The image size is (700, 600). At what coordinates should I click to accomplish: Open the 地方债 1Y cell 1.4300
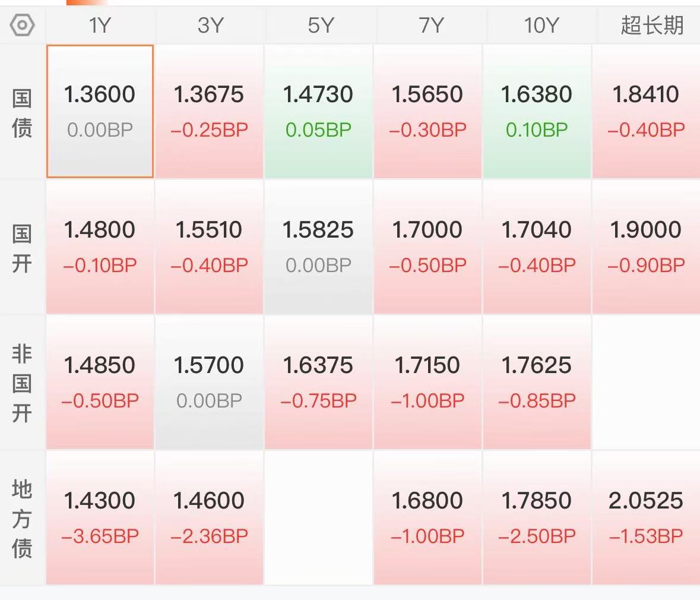pyautogui.click(x=100, y=518)
